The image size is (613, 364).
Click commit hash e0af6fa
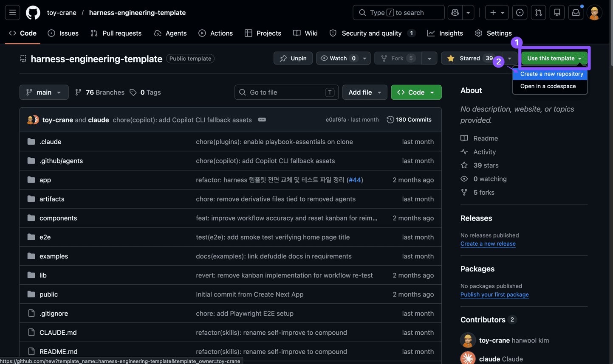[336, 120]
